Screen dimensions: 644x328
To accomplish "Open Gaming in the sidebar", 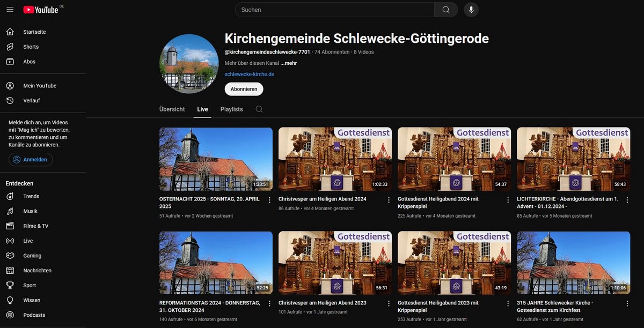I will [32, 256].
